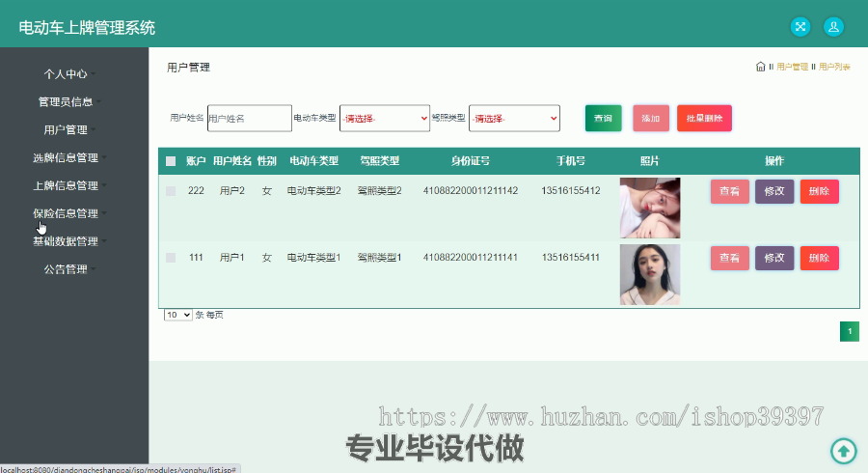Tick the checkbox for account 111

(171, 258)
